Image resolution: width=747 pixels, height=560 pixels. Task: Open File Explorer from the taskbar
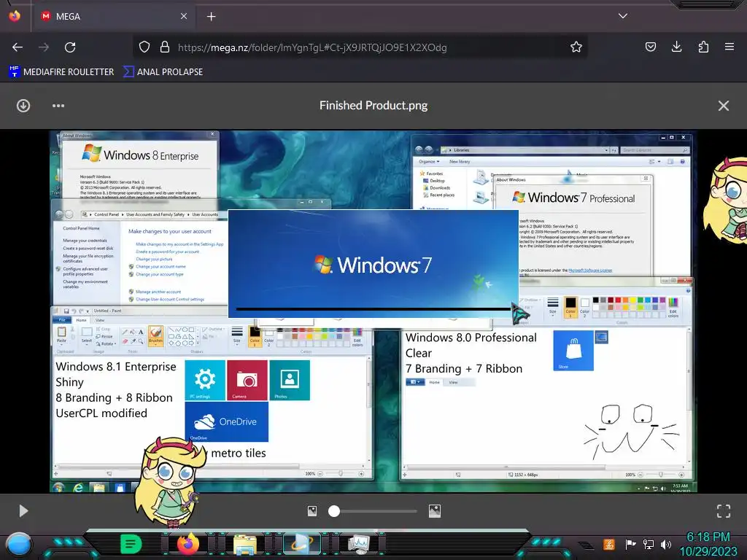[x=245, y=544]
